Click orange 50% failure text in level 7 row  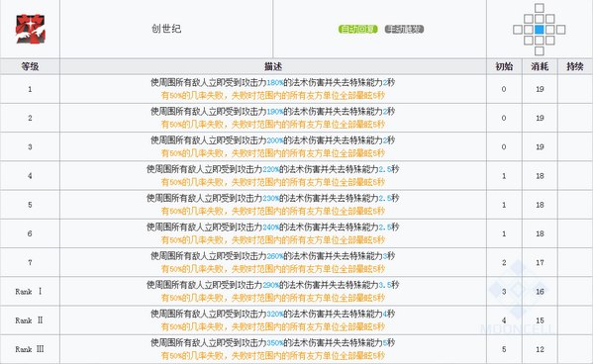click(272, 269)
